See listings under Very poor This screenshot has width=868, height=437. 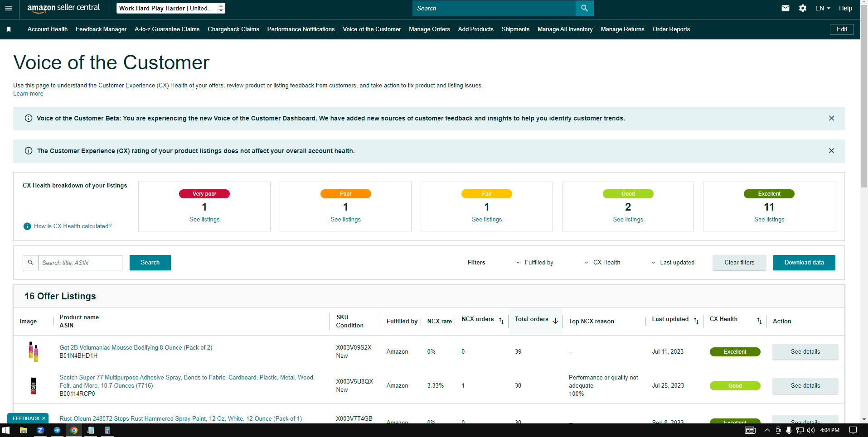tap(204, 220)
